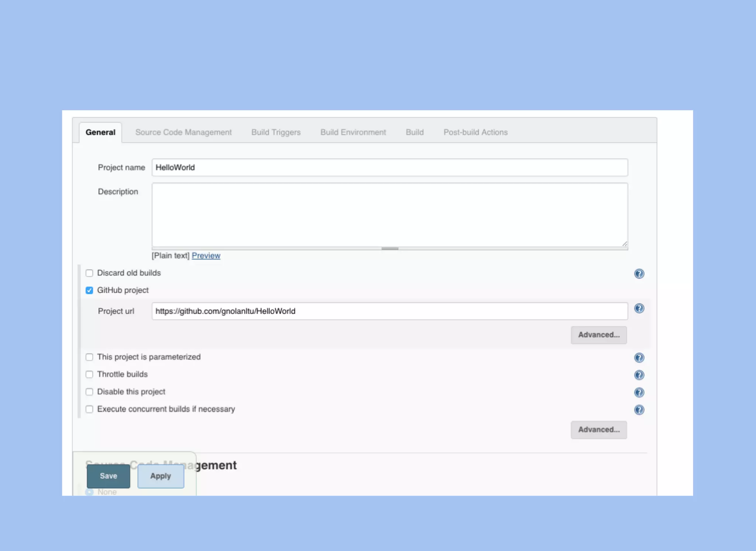The height and width of the screenshot is (551, 756).
Task: Open help for This project is parameterized
Action: tap(639, 358)
